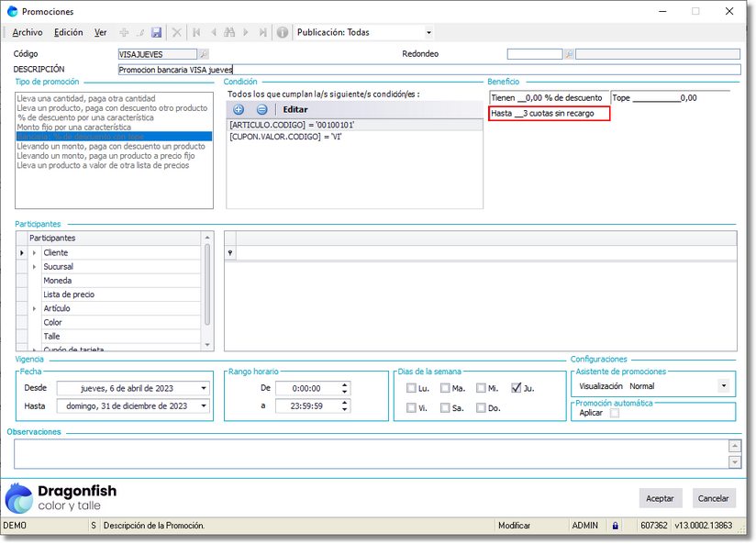Click the Aceptar button
Screen dimensions: 756x544
[x=660, y=498]
